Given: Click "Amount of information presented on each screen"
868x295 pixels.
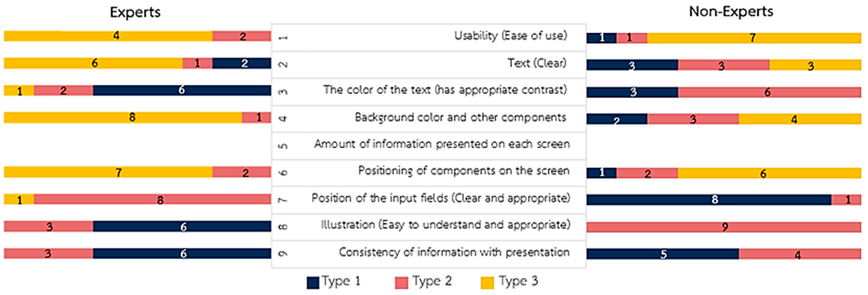Looking at the screenshot, I should (x=442, y=144).
